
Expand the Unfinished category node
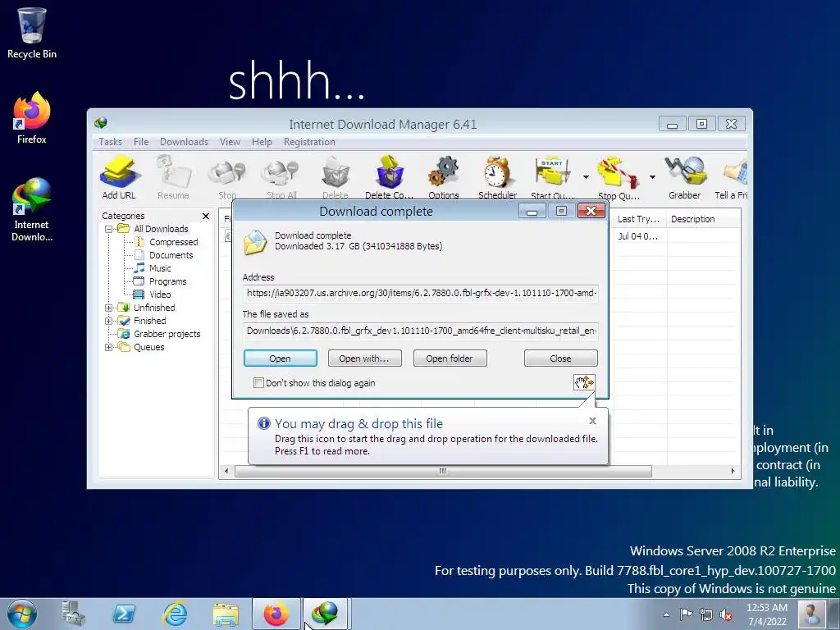pos(109,308)
